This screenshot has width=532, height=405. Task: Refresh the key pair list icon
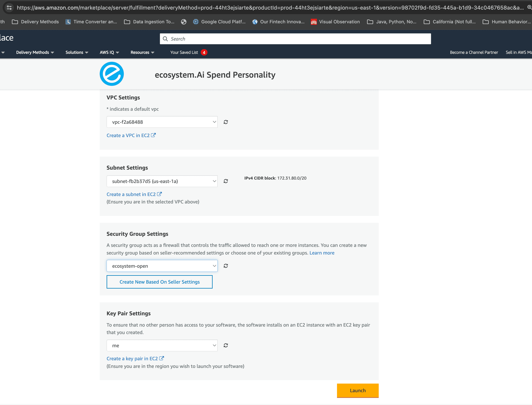point(226,345)
